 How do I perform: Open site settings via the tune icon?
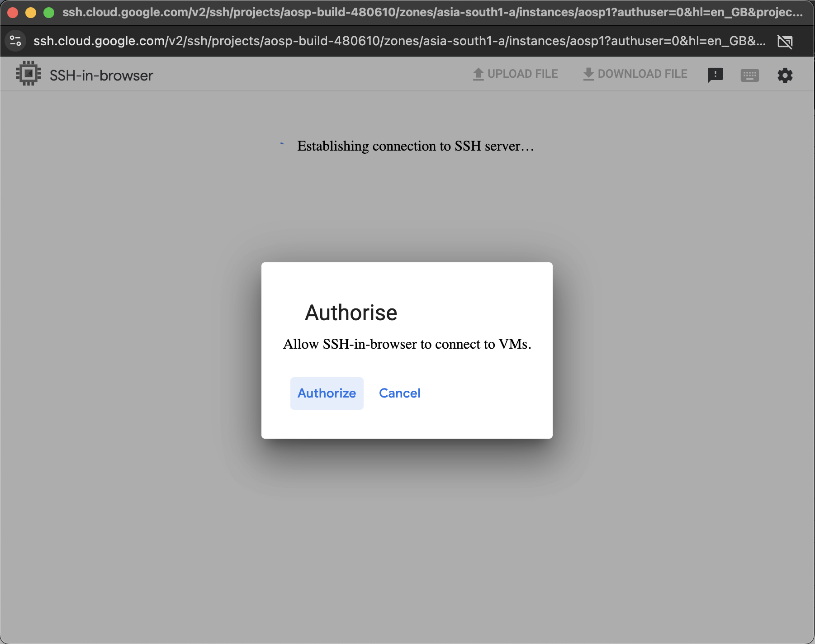(15, 41)
